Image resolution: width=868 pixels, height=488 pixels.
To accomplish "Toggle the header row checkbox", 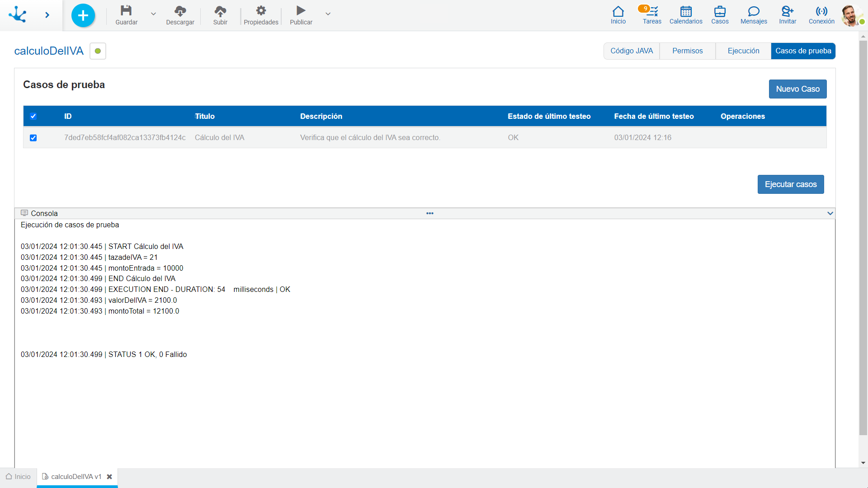I will tap(33, 116).
